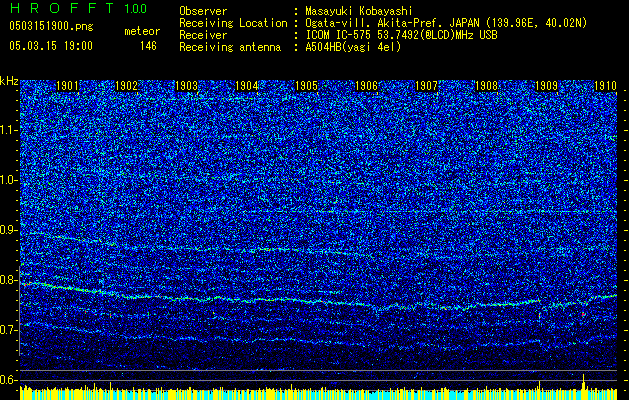Click the date stamp 05.03.15 19:00
629x400 pixels.
pyautogui.click(x=50, y=46)
